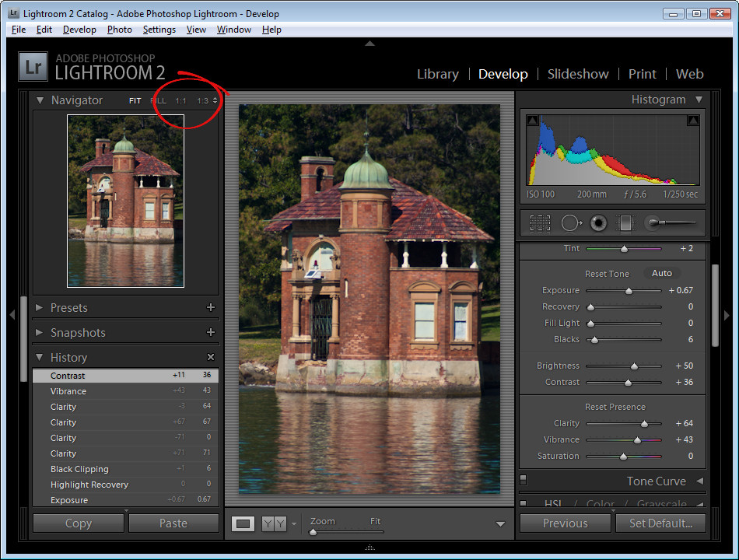Select the Red Eye Correction tool
Image resolution: width=739 pixels, height=560 pixels.
click(598, 222)
